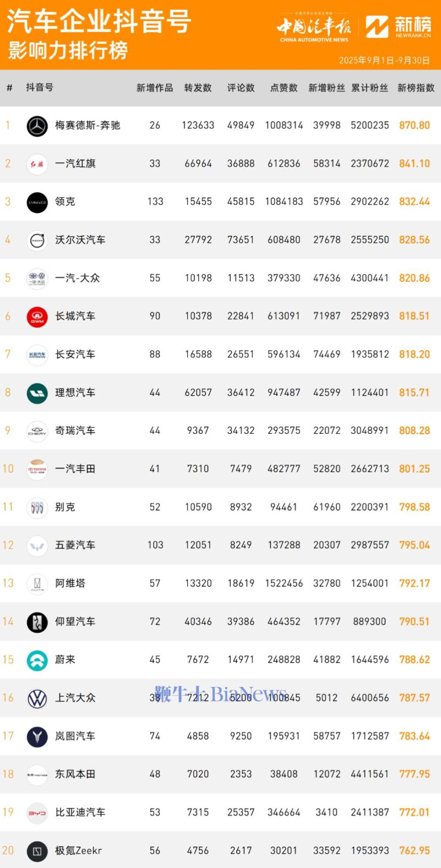The height and width of the screenshot is (868, 441).
Task: Click the 新榜指数 column header
Action: (416, 88)
